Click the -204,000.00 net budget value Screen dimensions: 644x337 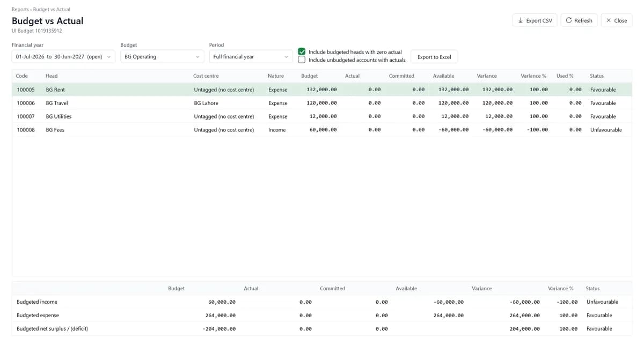pos(219,328)
